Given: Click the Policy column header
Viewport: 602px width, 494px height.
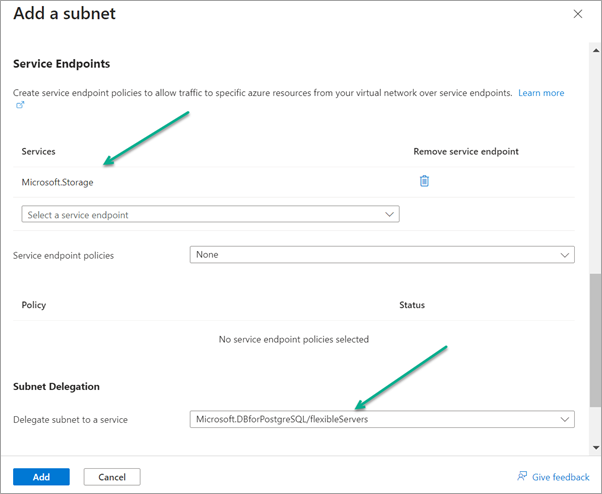Looking at the screenshot, I should click(34, 305).
